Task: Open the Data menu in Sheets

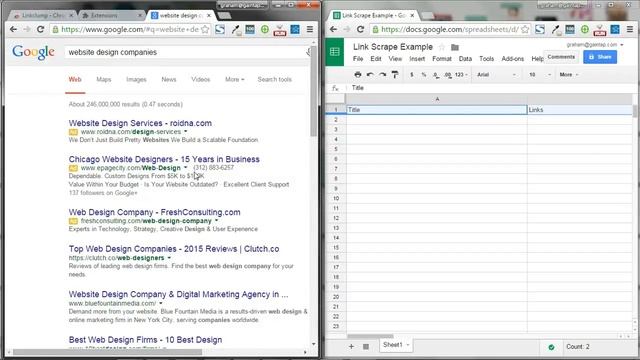Action: click(465, 59)
